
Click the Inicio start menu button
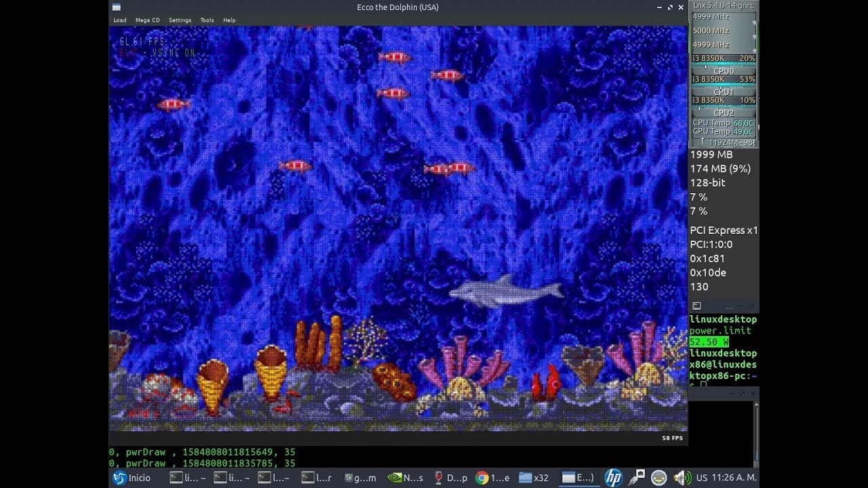click(x=132, y=478)
